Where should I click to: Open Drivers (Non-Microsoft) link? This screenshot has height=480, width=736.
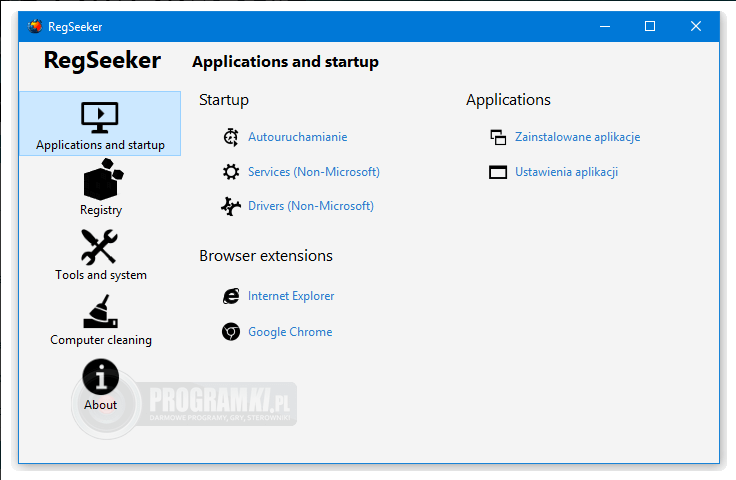click(311, 206)
